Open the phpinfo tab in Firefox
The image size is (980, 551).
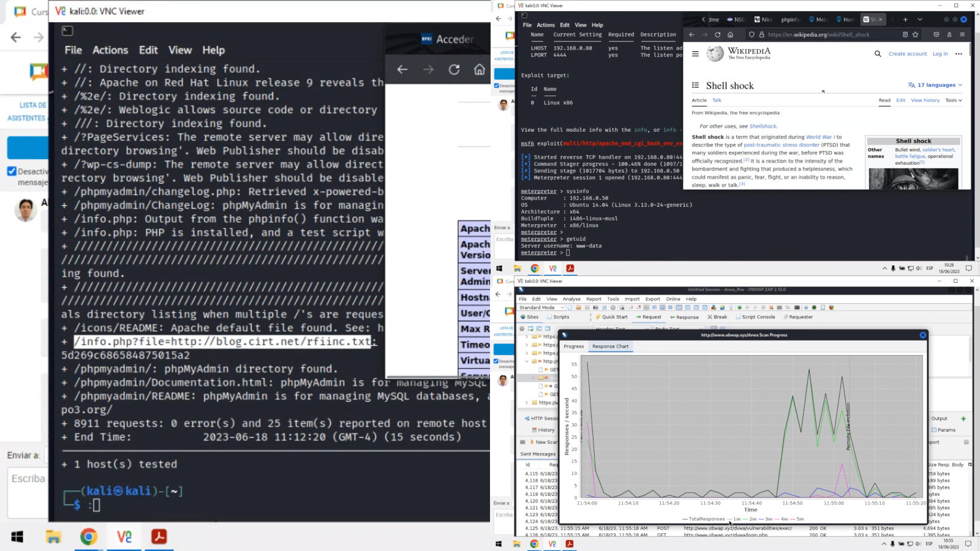pos(790,20)
